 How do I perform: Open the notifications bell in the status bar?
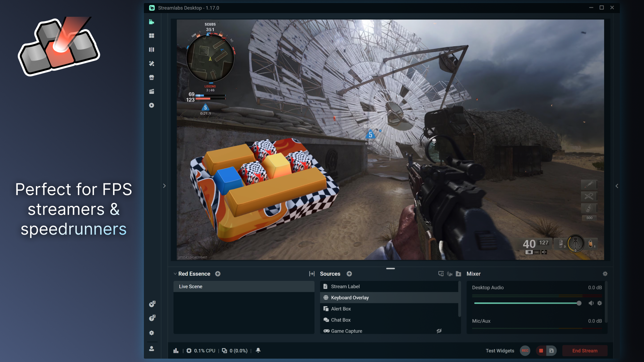(258, 350)
